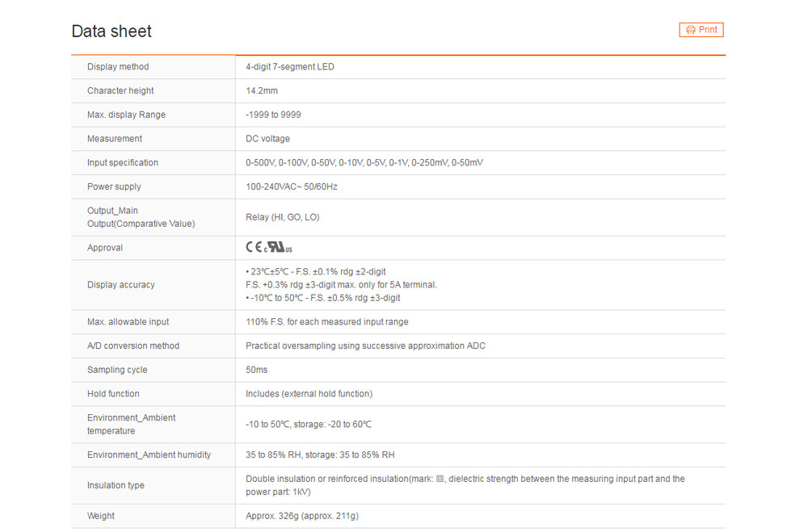808x532 pixels.
Task: Click the Hold function row label
Action: (x=113, y=394)
